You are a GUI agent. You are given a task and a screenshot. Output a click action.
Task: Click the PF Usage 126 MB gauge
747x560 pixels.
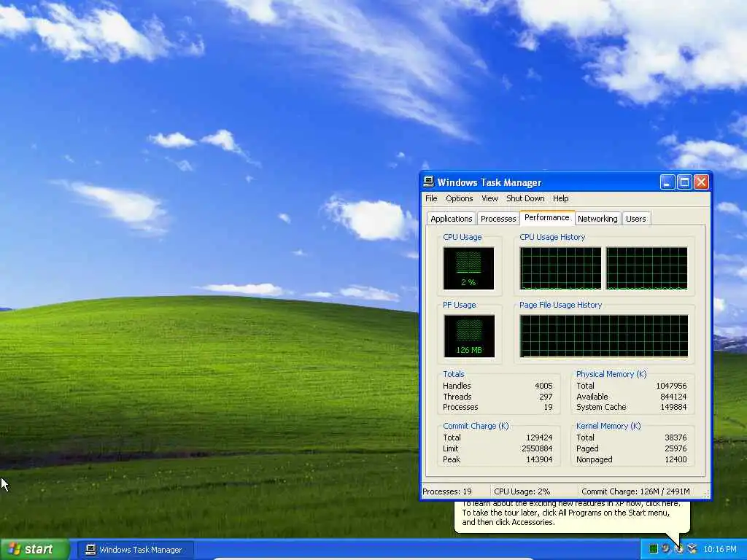tap(469, 335)
